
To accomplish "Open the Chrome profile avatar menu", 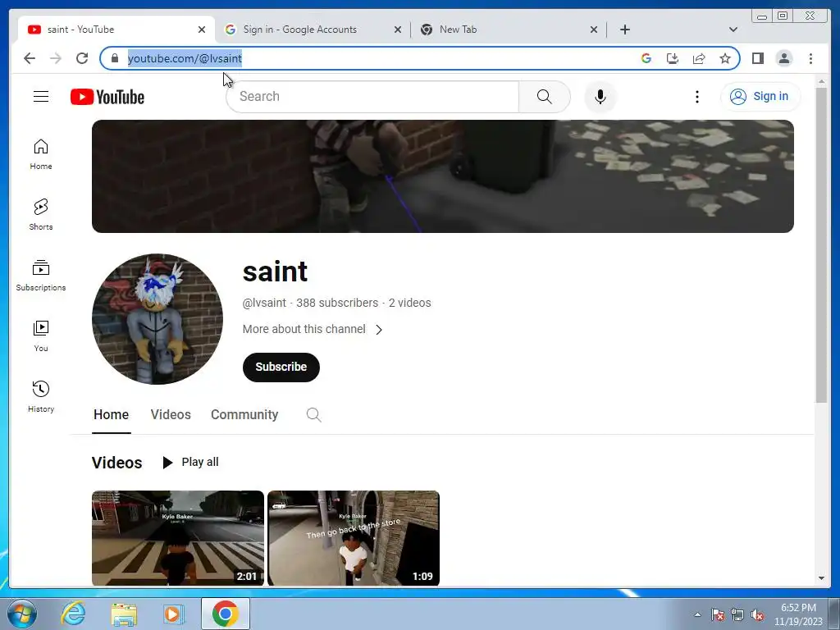I will point(783,58).
